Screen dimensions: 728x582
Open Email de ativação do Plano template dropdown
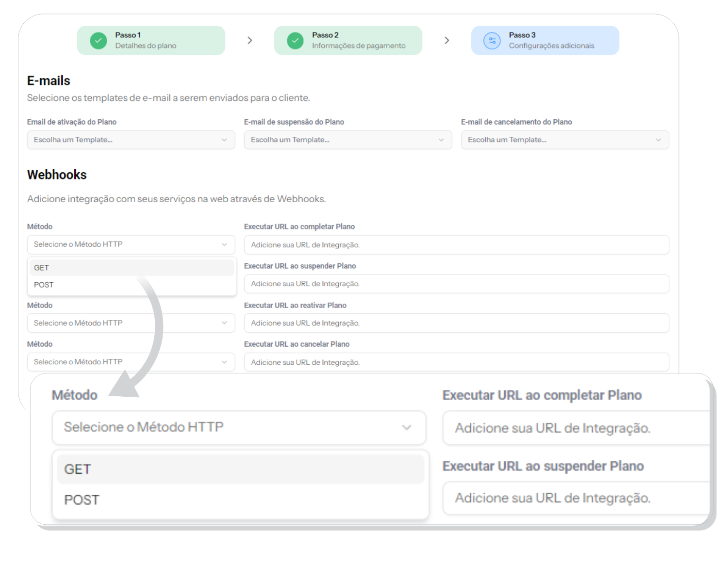pos(131,140)
